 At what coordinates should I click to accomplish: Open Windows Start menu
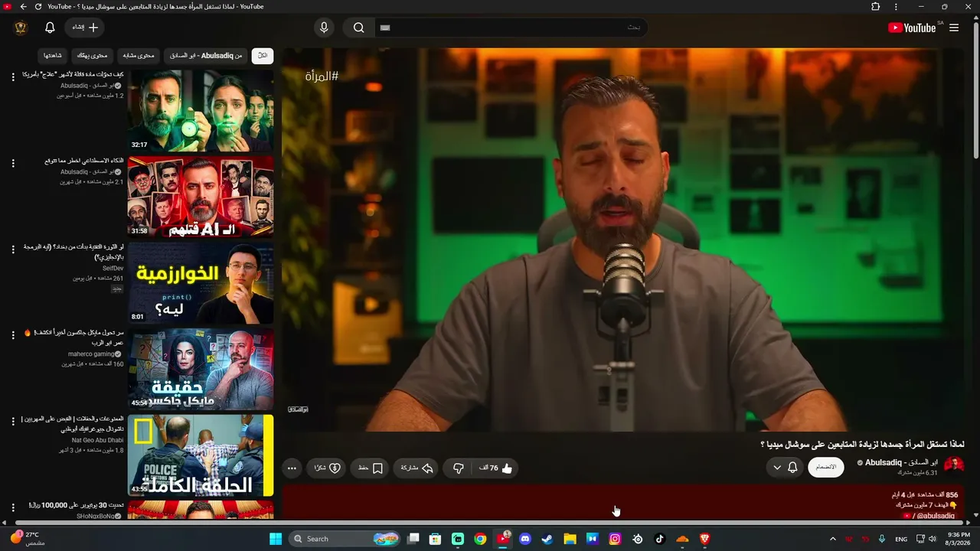pos(276,539)
